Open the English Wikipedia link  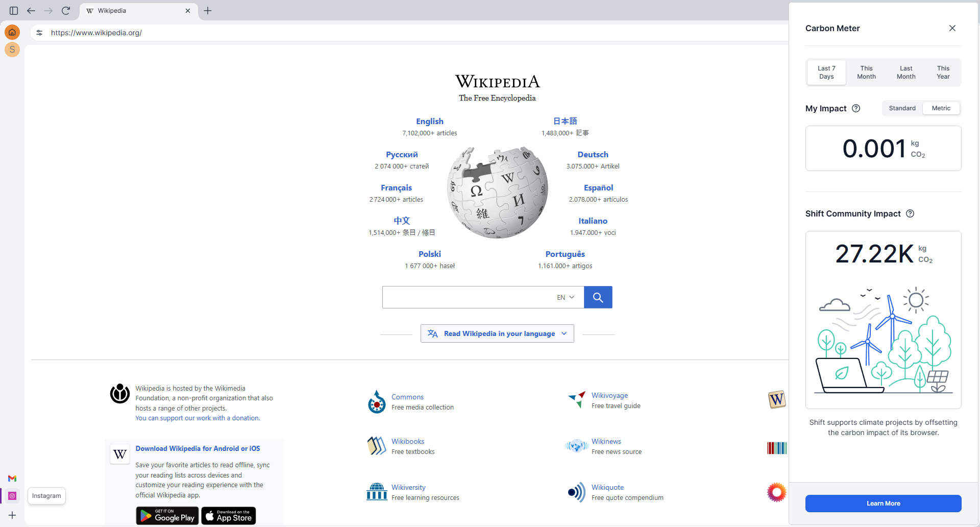[x=429, y=122]
